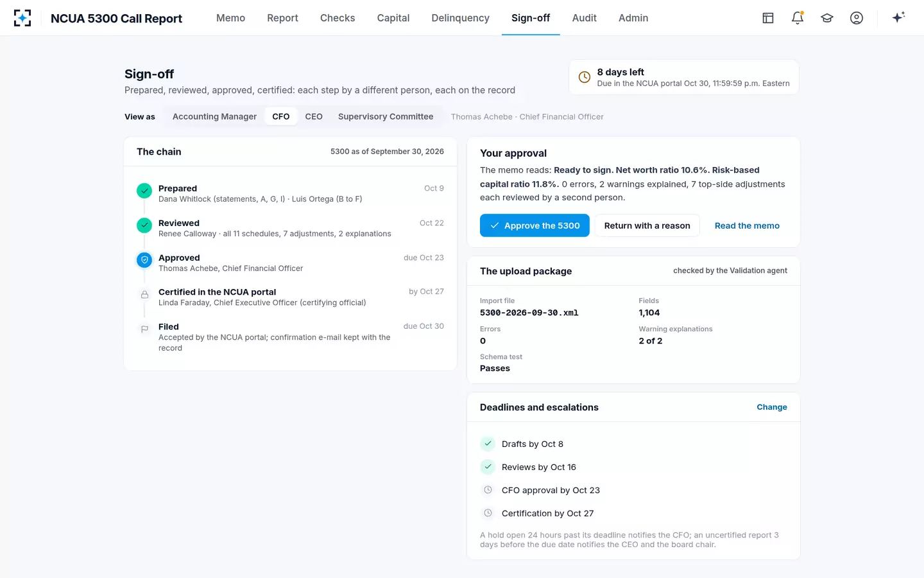Open the Checks tab
The height and width of the screenshot is (578, 924).
pos(338,18)
